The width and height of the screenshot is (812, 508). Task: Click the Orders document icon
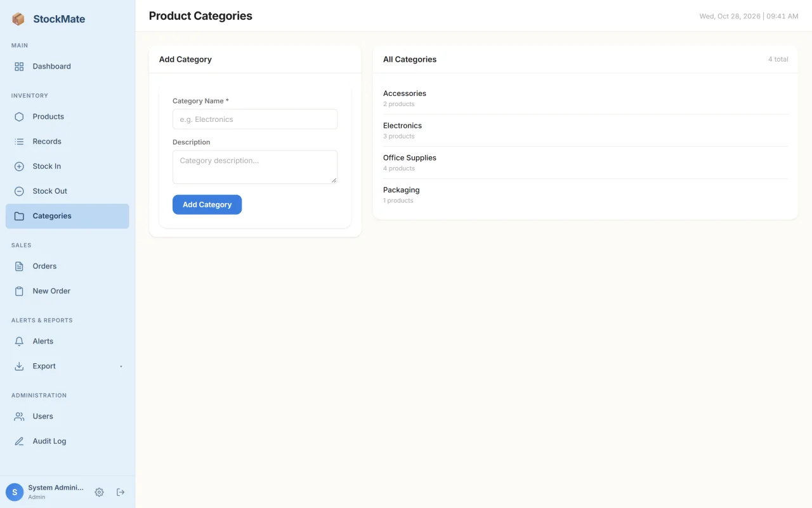[x=19, y=266]
